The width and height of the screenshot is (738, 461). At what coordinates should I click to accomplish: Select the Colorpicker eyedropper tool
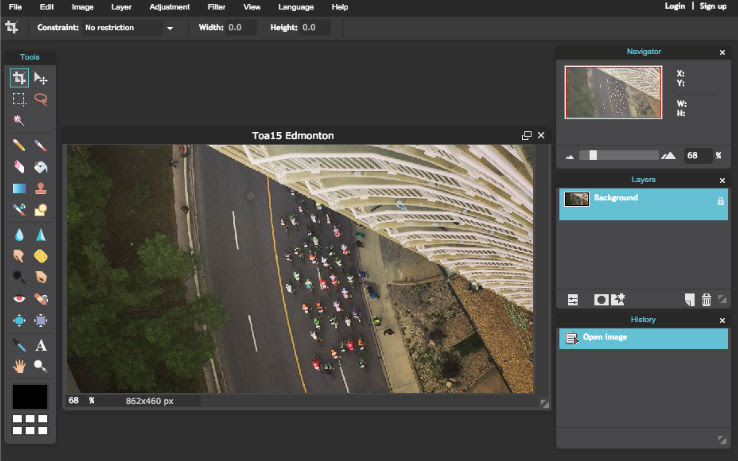(19, 345)
